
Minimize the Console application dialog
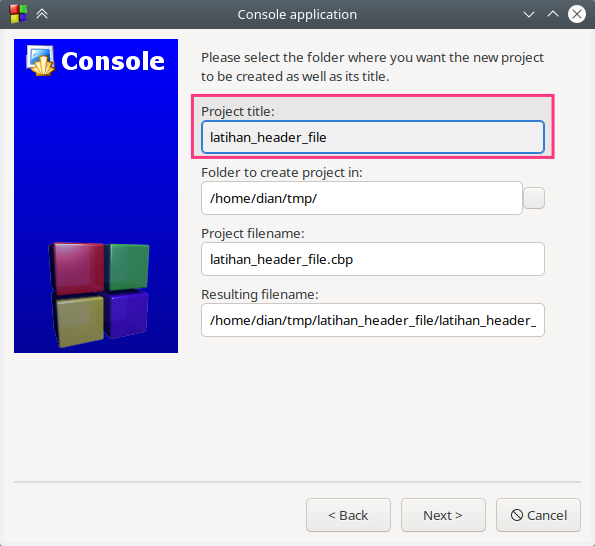pyautogui.click(x=529, y=14)
